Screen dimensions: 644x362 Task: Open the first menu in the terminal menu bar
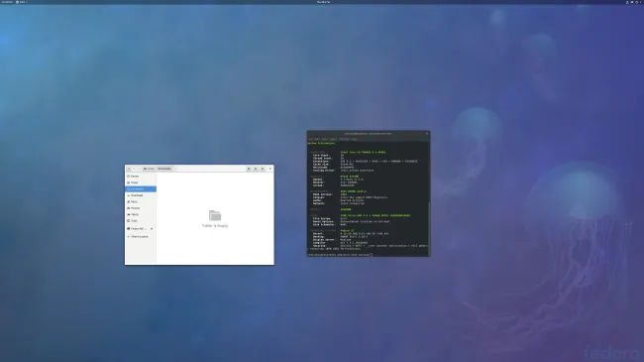pyautogui.click(x=310, y=139)
